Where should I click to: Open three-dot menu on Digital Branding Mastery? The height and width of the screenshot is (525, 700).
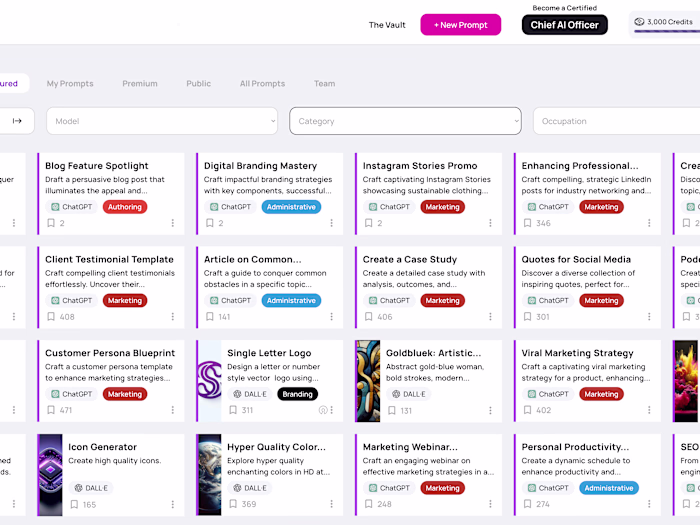tap(332, 223)
